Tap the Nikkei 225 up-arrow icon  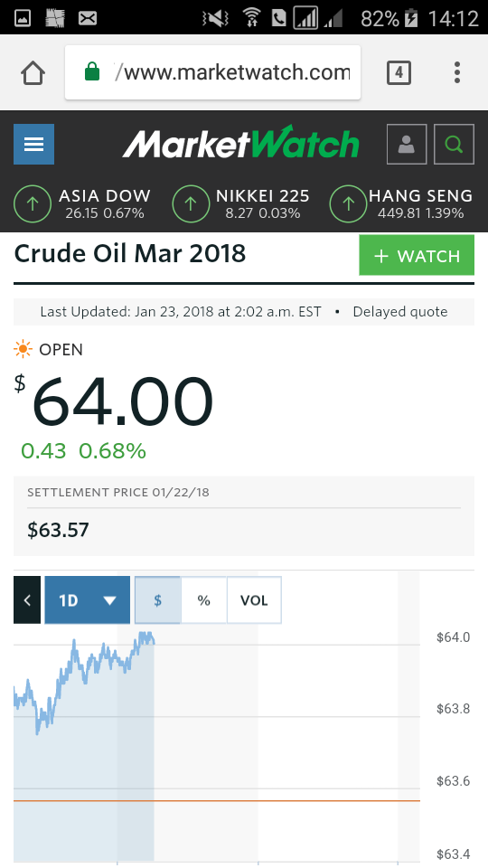191,203
